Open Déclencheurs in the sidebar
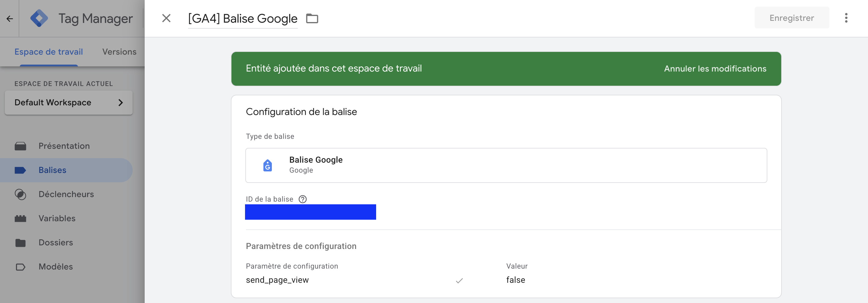 click(66, 194)
